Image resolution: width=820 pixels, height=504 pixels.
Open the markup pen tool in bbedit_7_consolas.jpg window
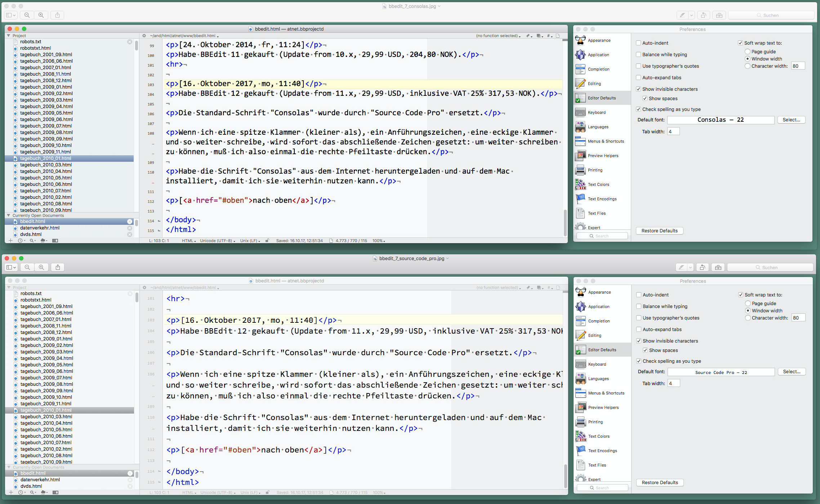[x=682, y=15]
